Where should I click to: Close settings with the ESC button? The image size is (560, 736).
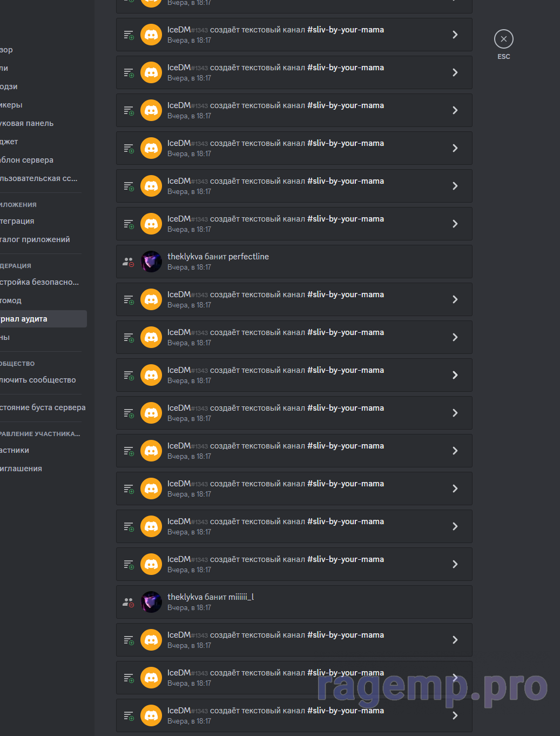(503, 39)
